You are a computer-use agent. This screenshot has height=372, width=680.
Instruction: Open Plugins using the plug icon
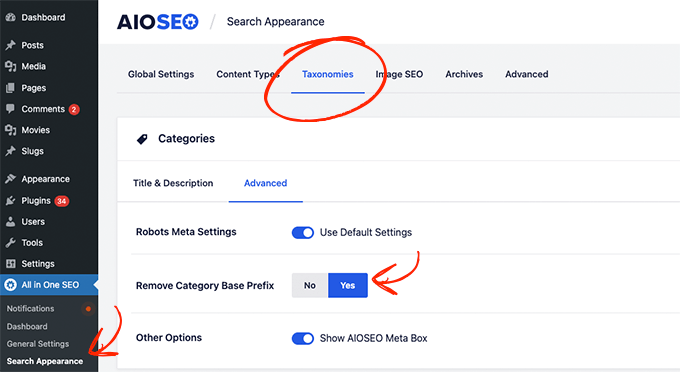tap(10, 201)
